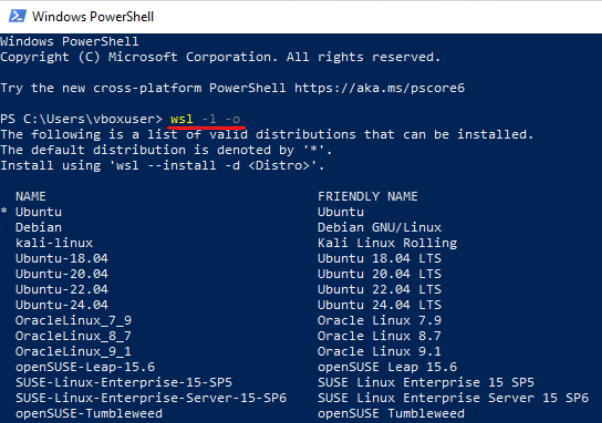The height and width of the screenshot is (423, 602).
Task: Click the Kali Linux Rolling friendly name
Action: [387, 243]
